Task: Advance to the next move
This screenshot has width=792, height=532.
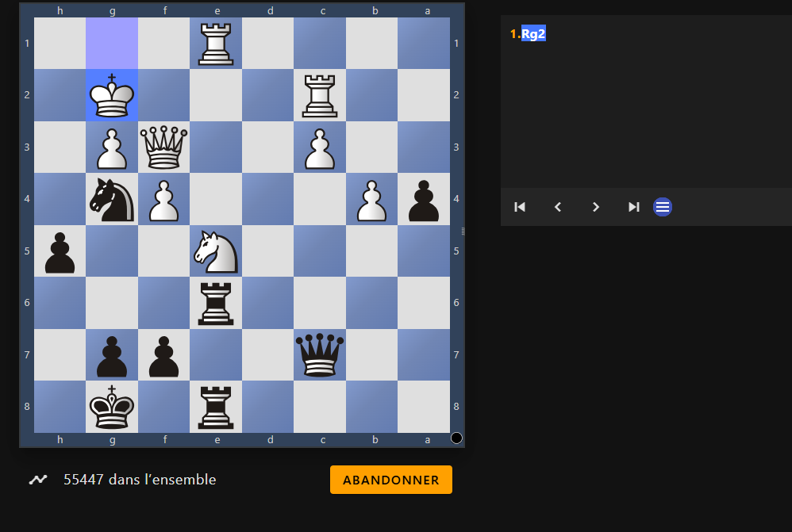Action: coord(596,207)
